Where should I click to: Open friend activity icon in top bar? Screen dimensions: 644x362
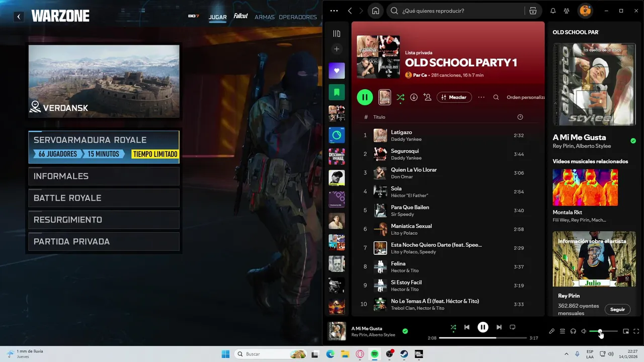[x=567, y=11]
